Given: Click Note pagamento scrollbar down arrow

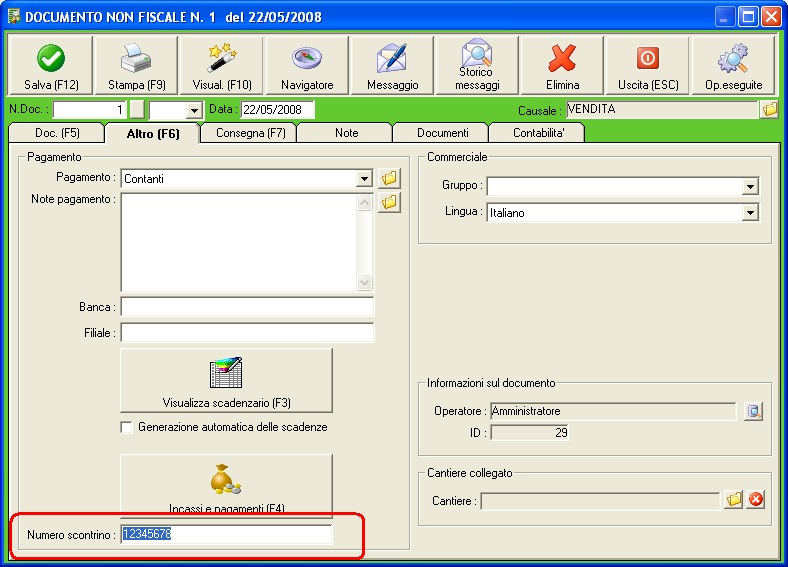Looking at the screenshot, I should pos(364,282).
